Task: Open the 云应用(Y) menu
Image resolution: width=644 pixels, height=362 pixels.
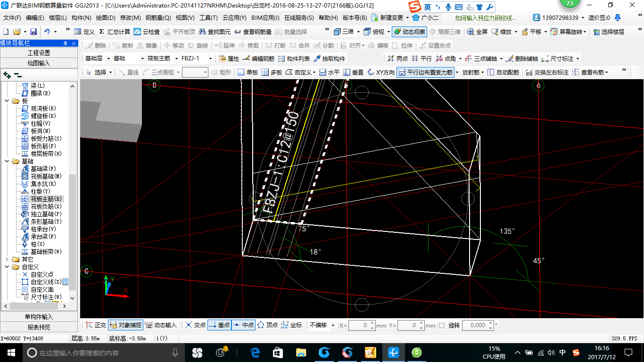Action: (x=234, y=18)
